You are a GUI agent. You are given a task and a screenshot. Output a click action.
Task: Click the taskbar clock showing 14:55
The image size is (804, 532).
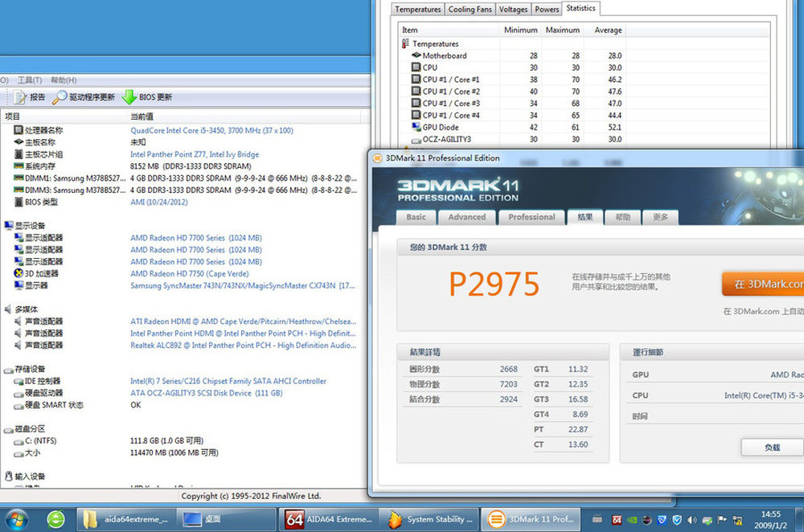click(x=770, y=519)
